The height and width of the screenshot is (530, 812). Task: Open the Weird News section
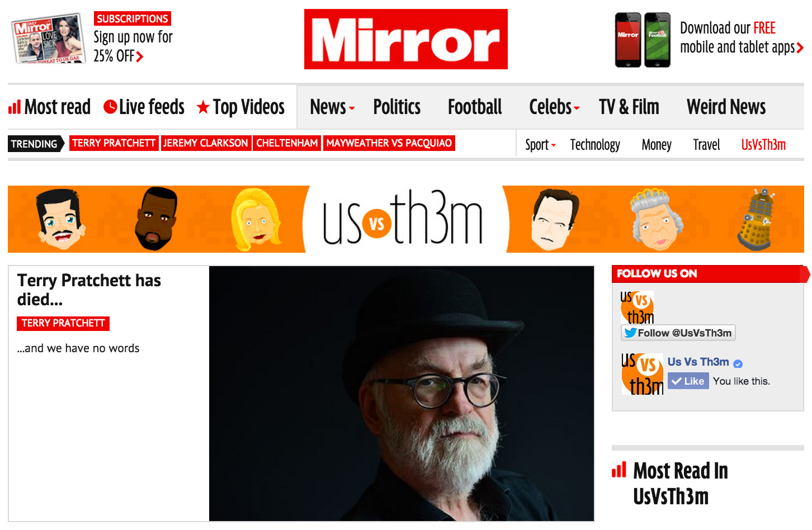click(726, 107)
